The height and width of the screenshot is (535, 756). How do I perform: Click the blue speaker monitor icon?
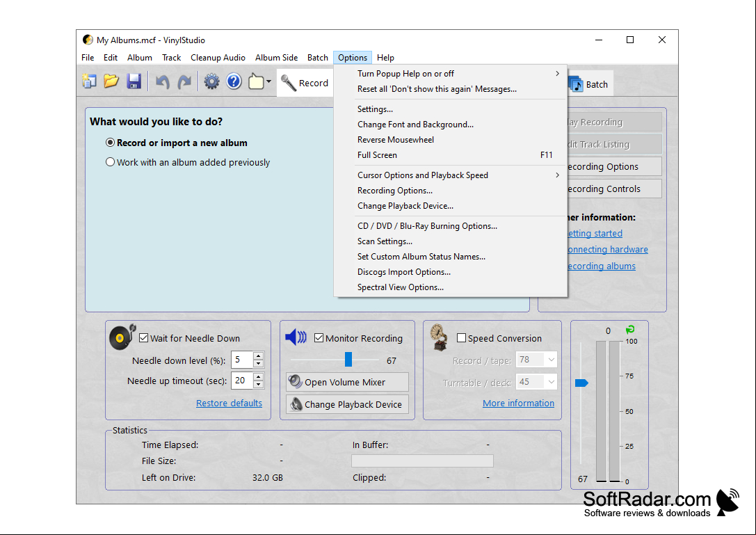tap(296, 337)
